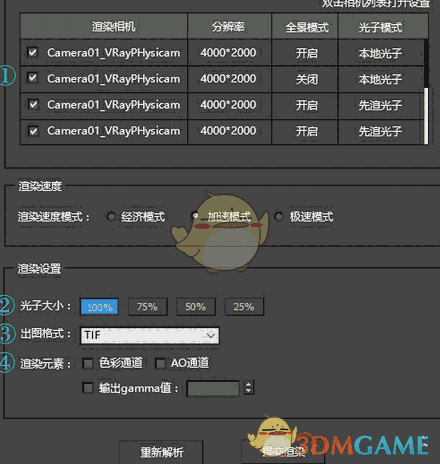The width and height of the screenshot is (440, 464).
Task: Open the 出图格式 TIF dropdown
Action: [150, 335]
